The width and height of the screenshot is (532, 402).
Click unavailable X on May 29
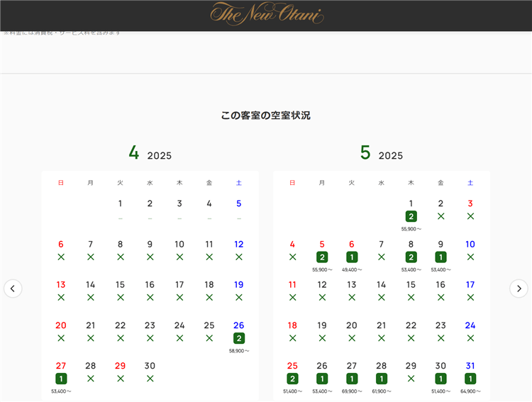click(x=411, y=379)
